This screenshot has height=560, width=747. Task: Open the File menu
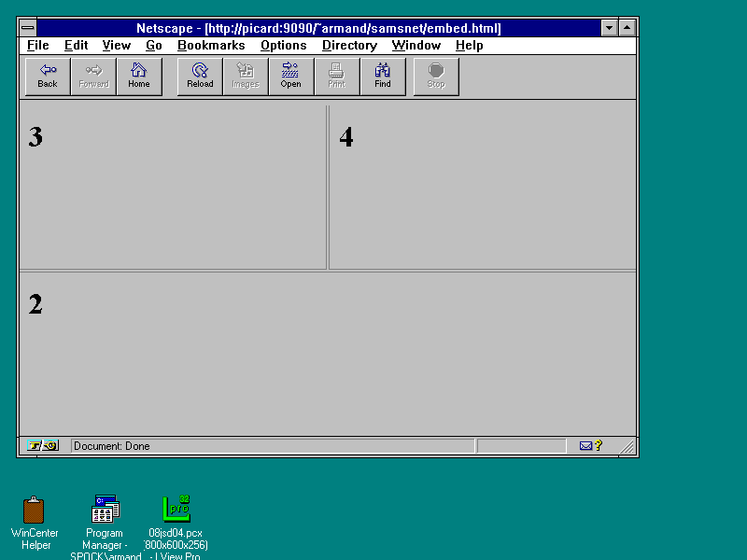(37, 45)
